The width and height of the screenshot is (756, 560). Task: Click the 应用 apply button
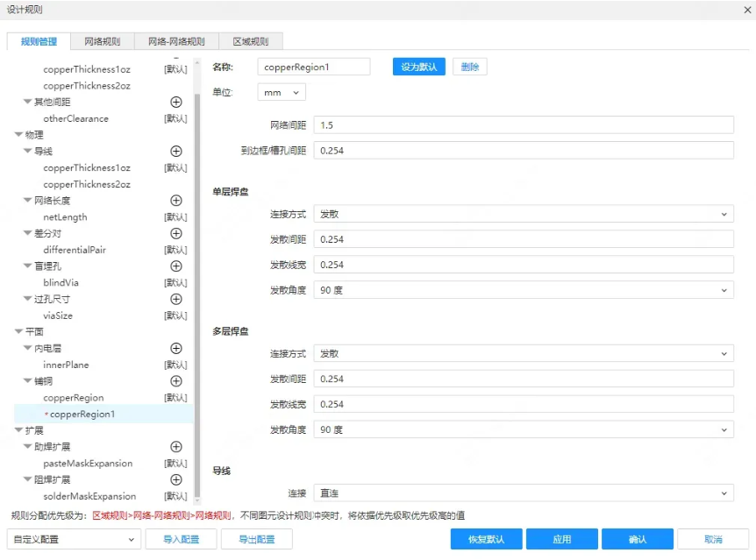(x=561, y=539)
